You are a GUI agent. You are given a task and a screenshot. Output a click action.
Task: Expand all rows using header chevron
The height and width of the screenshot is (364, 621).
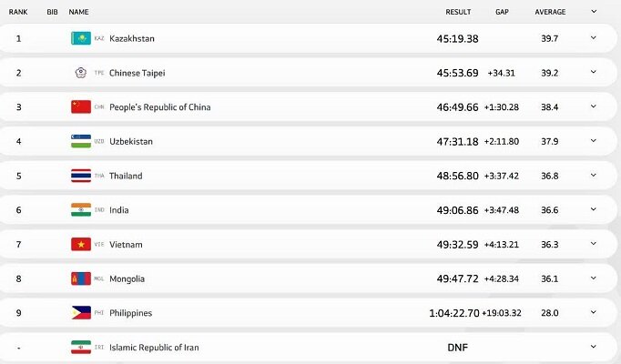pyautogui.click(x=594, y=12)
